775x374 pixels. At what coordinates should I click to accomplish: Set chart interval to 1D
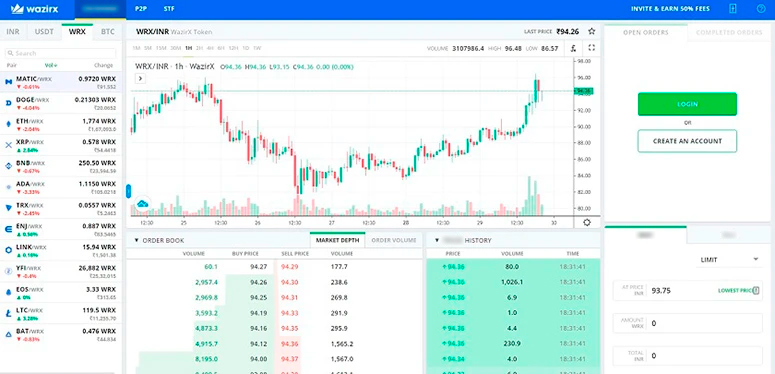click(x=246, y=48)
